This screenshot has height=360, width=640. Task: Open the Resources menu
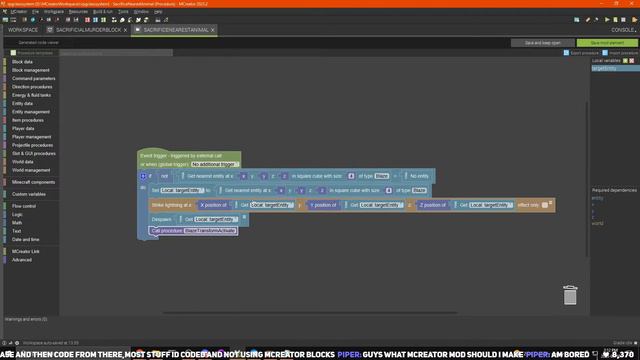(x=78, y=11)
